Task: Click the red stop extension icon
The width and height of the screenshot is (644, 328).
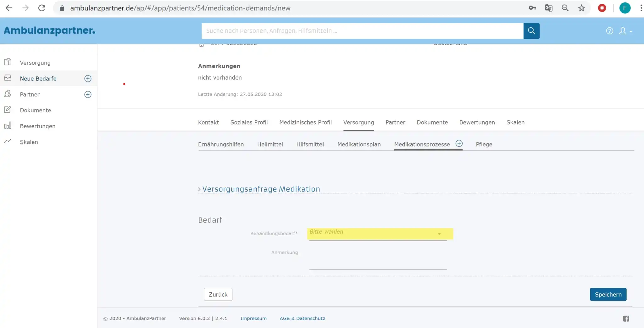Action: (602, 8)
